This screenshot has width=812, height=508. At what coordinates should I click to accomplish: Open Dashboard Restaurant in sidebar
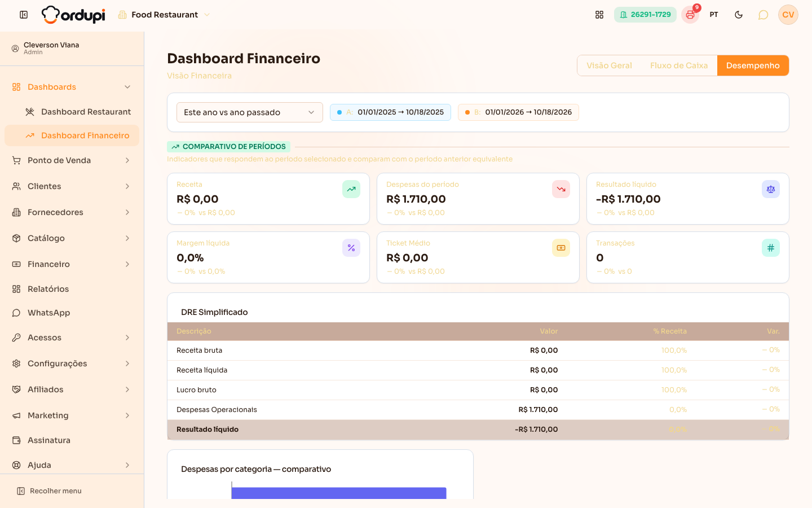click(x=78, y=112)
